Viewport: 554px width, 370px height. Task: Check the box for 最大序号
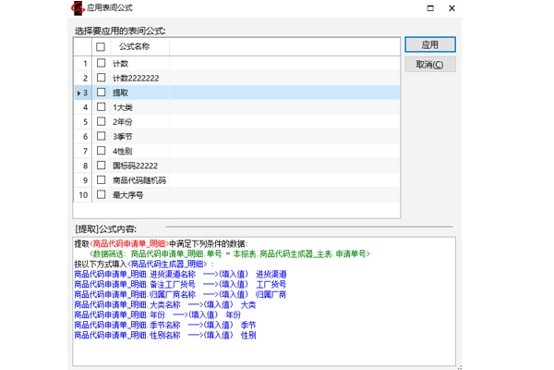(x=101, y=194)
